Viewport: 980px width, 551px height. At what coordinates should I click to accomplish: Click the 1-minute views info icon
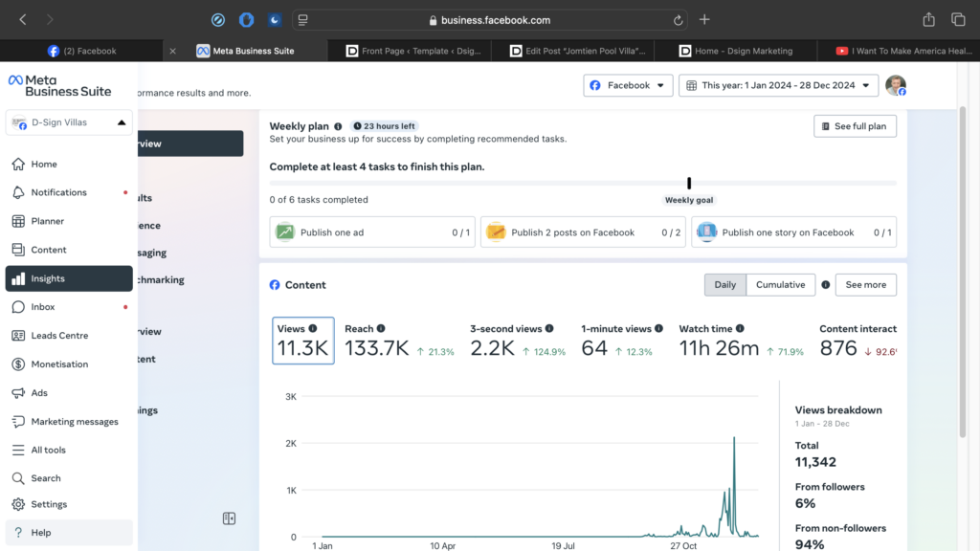[x=658, y=329]
